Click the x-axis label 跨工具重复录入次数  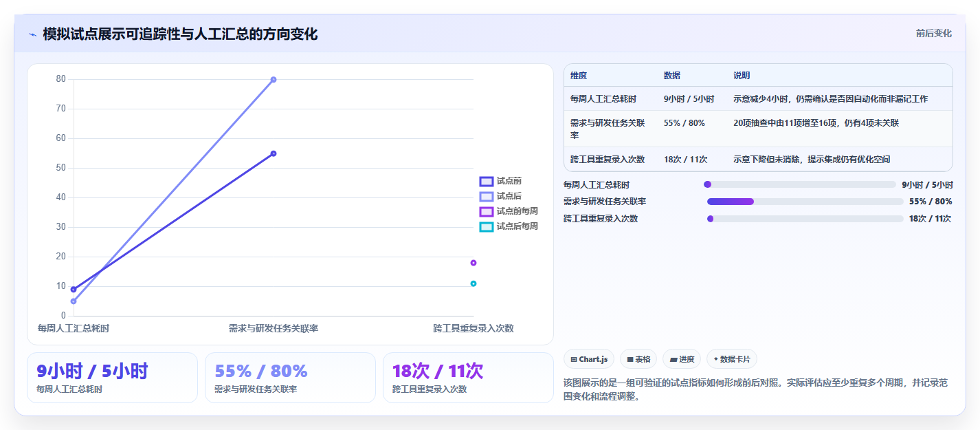tap(474, 328)
